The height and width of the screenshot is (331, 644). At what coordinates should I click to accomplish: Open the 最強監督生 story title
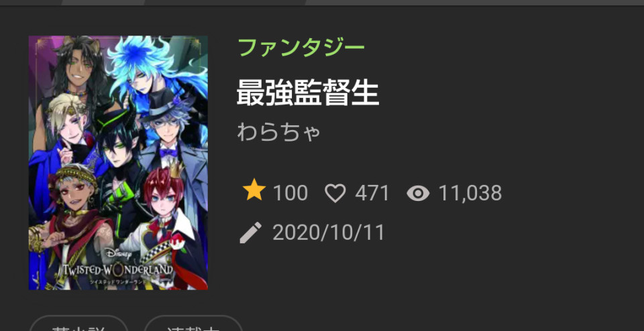[308, 92]
